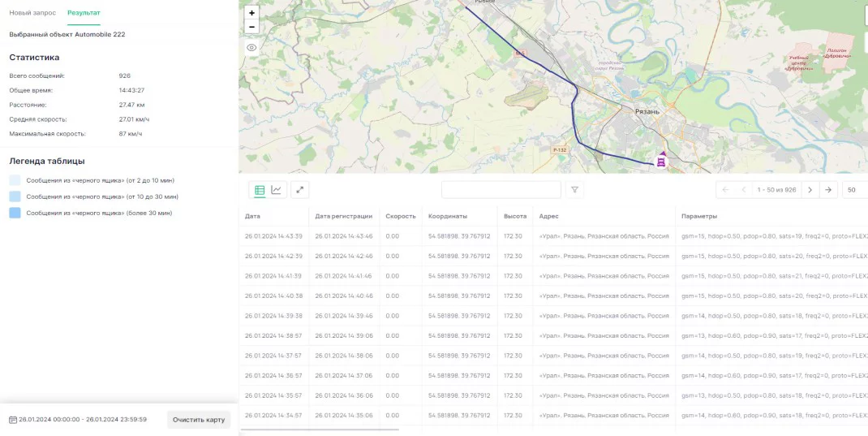Select the Результат tab

coord(84,12)
